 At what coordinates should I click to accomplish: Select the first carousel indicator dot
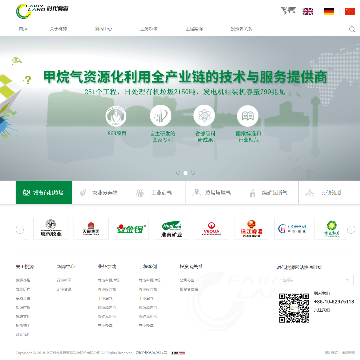(178, 173)
